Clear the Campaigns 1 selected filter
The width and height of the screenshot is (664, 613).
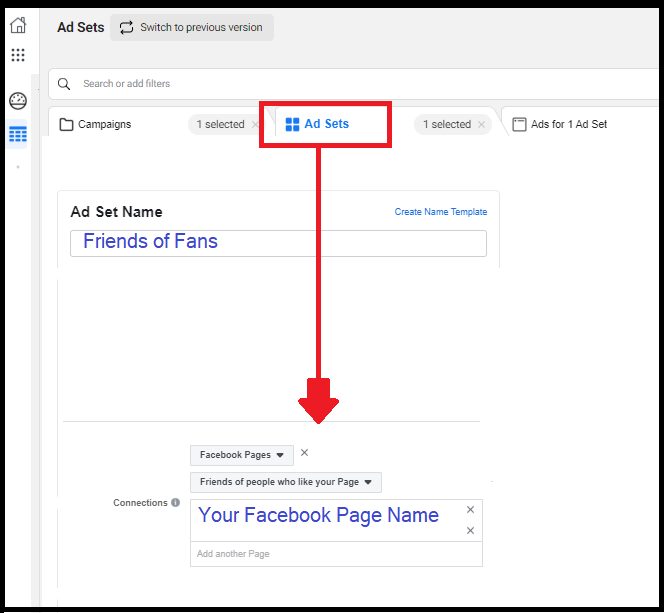click(256, 125)
